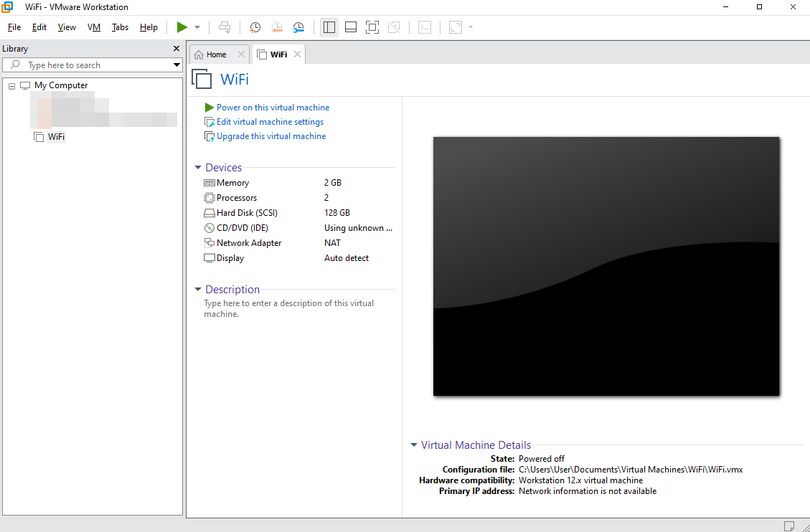Open the power options dropdown arrow
The image size is (810, 532).
pos(197,27)
